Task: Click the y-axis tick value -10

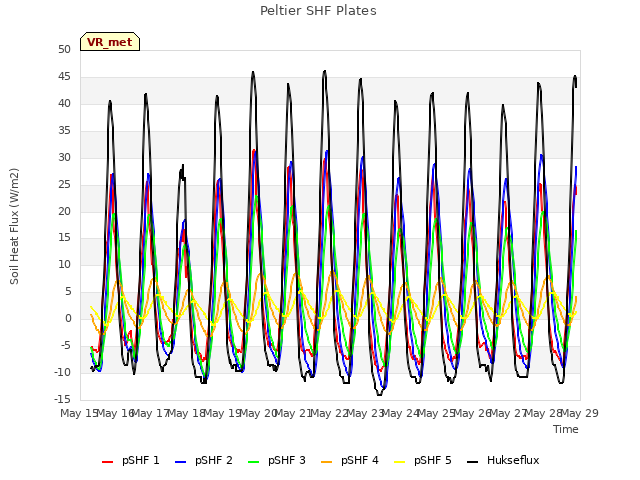Action: 62,372
